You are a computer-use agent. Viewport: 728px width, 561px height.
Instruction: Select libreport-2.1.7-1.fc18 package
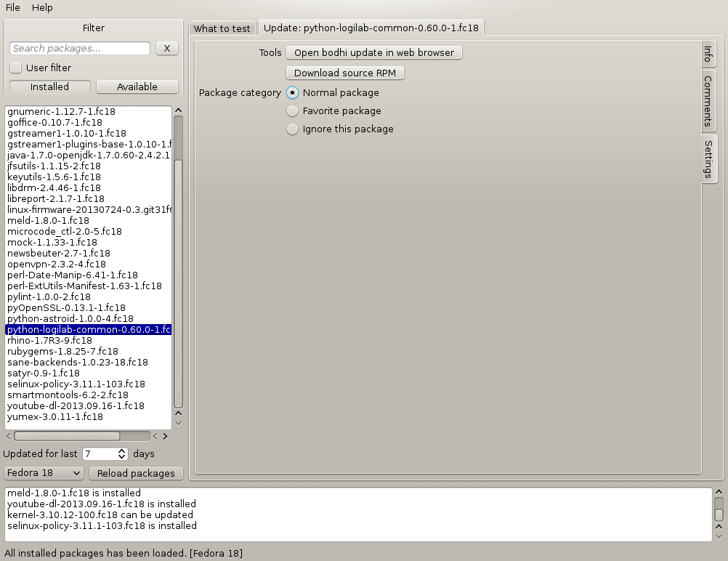(88, 199)
